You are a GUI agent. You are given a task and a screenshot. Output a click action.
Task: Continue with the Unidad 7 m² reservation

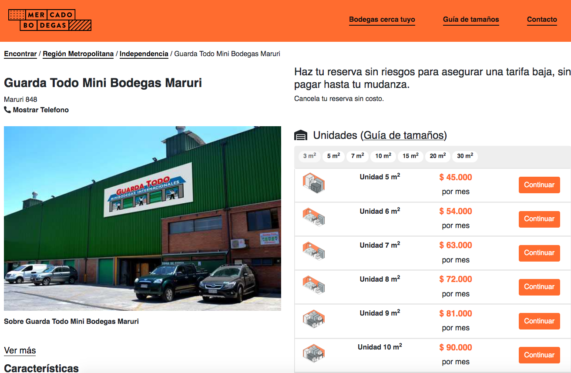coord(539,253)
